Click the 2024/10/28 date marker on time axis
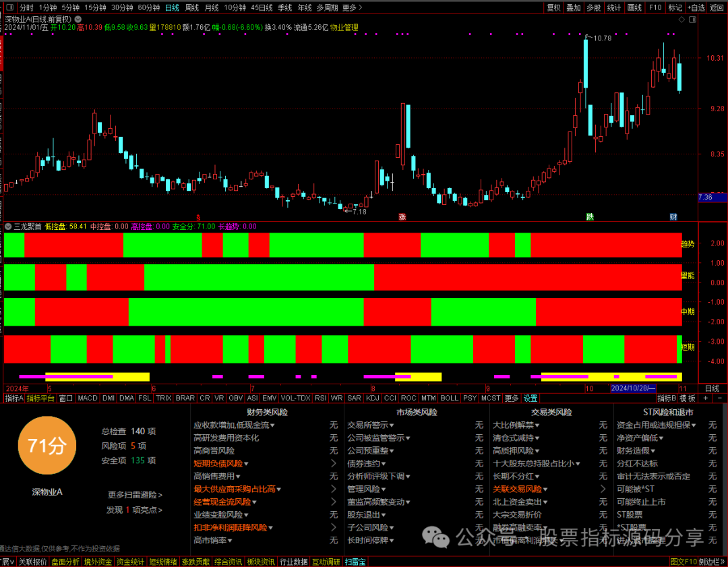This screenshot has height=567, width=728. pos(633,388)
